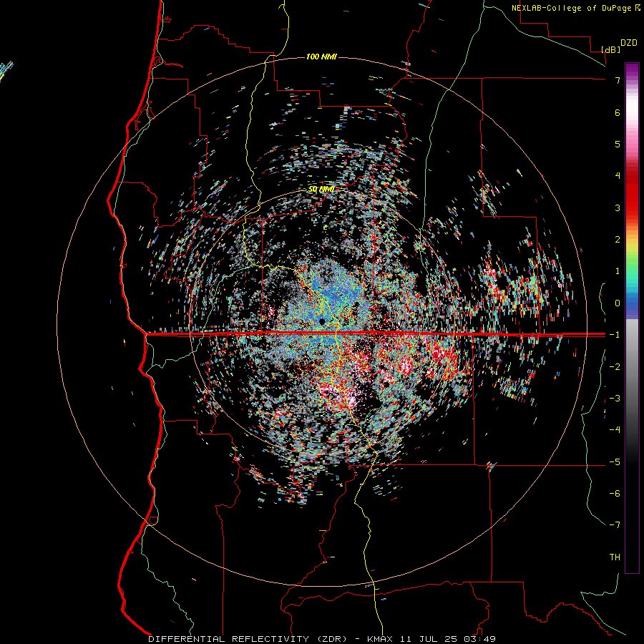Click the 3 value on the ZDR scale
Screen dimensions: 644x644
(618, 208)
